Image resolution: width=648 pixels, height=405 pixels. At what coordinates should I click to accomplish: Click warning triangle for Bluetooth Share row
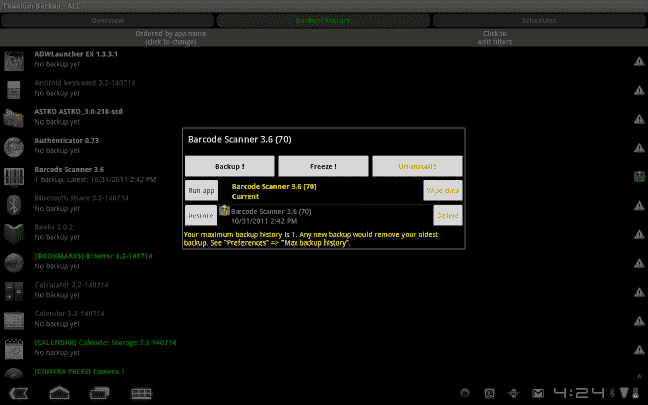pyautogui.click(x=639, y=205)
